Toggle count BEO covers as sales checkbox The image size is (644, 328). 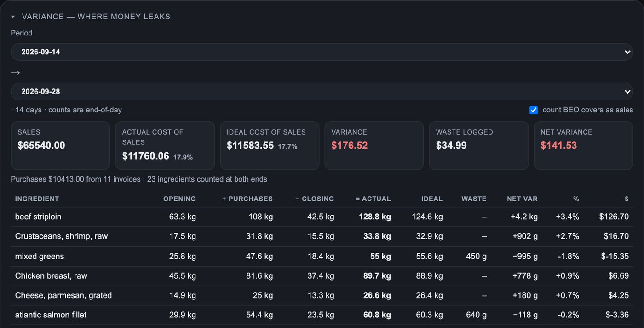coord(534,110)
